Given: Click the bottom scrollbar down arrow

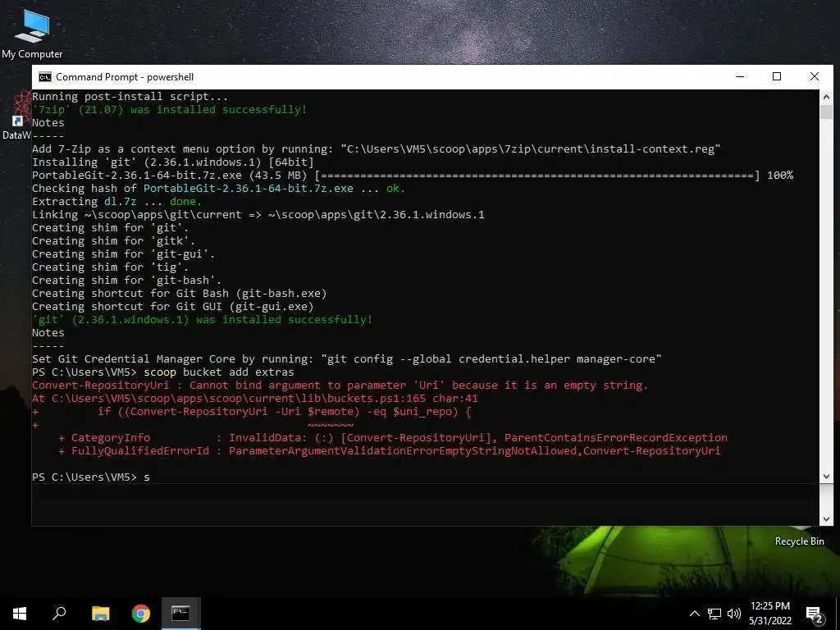Looking at the screenshot, I should pos(826,518).
